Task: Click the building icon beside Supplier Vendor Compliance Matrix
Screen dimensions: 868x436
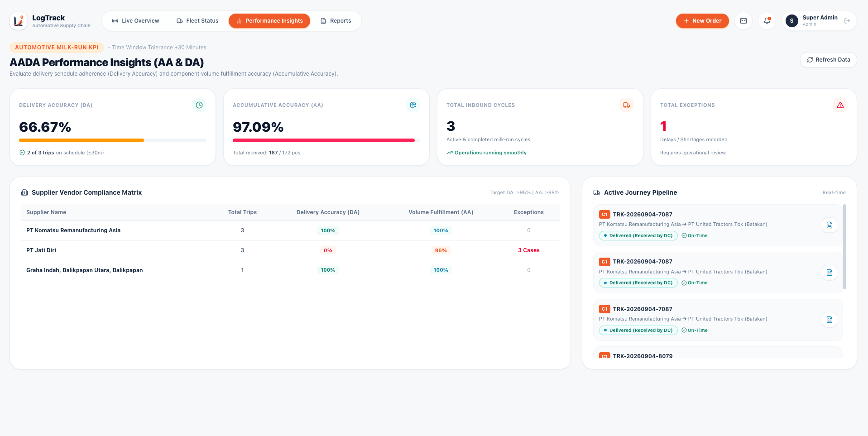Action: coord(24,192)
